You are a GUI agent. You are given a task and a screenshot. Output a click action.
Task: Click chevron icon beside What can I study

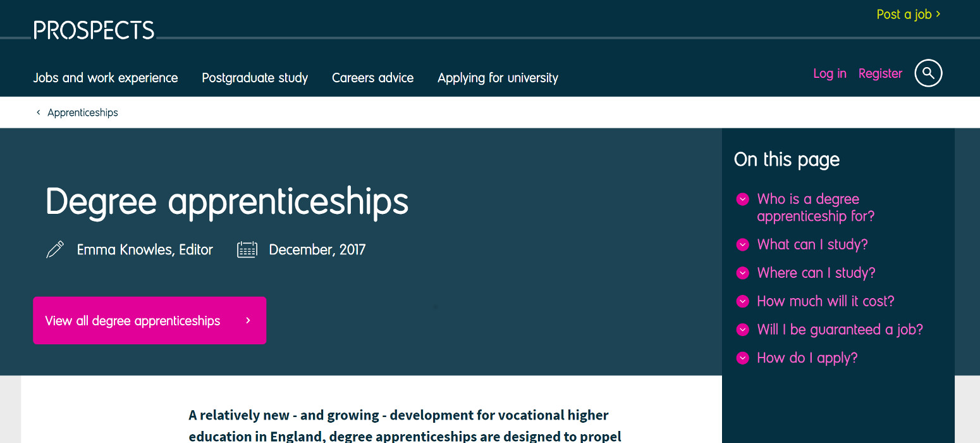(x=743, y=245)
